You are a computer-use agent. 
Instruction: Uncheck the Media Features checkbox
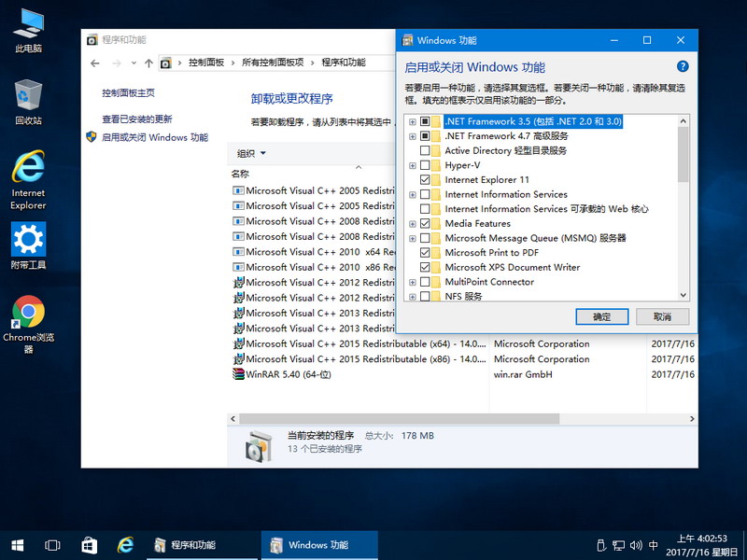pos(425,223)
